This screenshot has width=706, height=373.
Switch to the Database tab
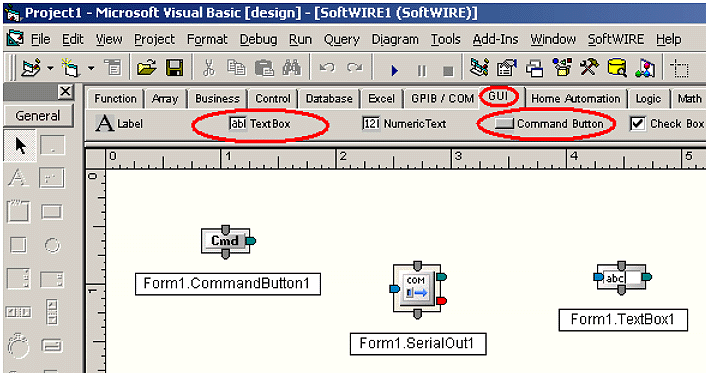click(329, 99)
